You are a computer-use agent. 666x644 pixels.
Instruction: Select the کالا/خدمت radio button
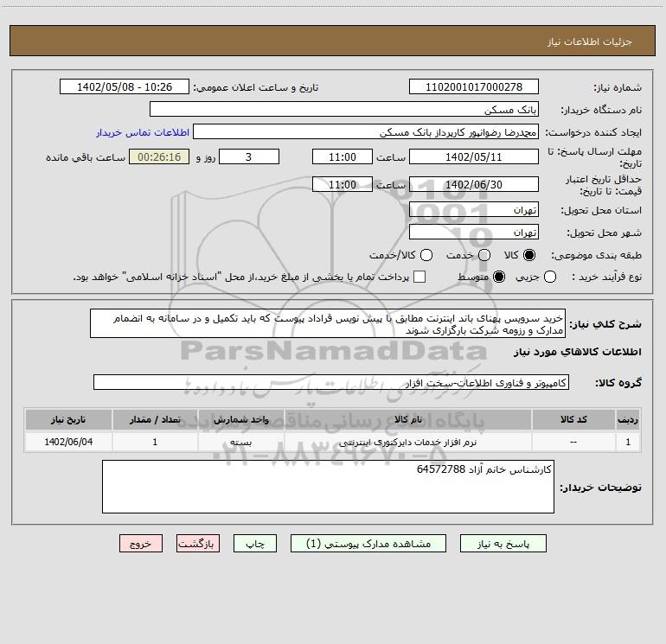pyautogui.click(x=426, y=255)
